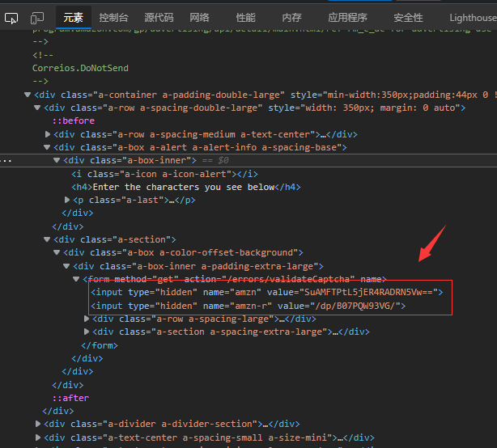Screen dimensions: 497x448
Task: Expand the a-row a-spacing-large div
Action: point(87,319)
